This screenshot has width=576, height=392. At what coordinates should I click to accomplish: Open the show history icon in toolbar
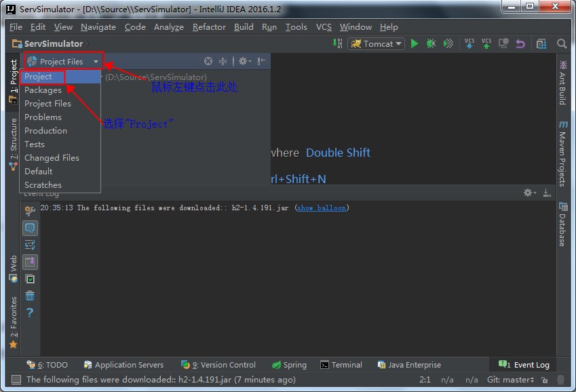point(503,43)
